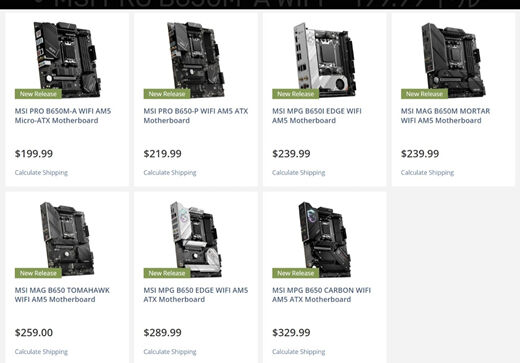520x363 pixels.
Task: Open MSI MPG B650I EDGE WIFI title link
Action: click(x=317, y=116)
